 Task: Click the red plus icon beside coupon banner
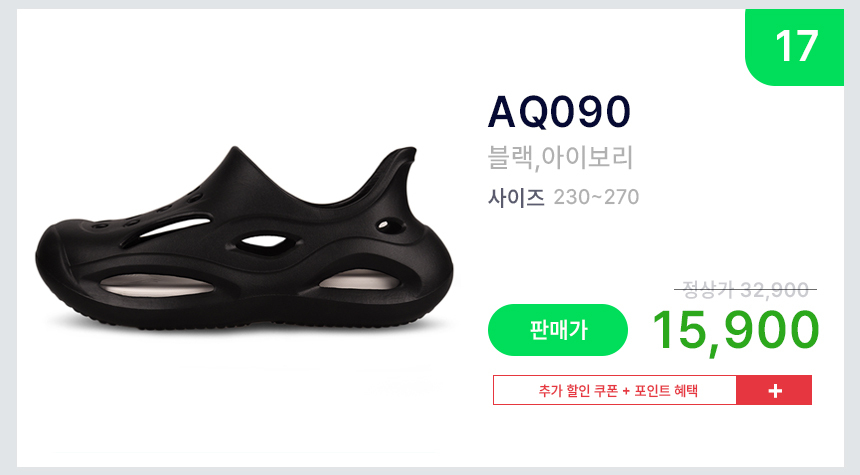(x=774, y=391)
